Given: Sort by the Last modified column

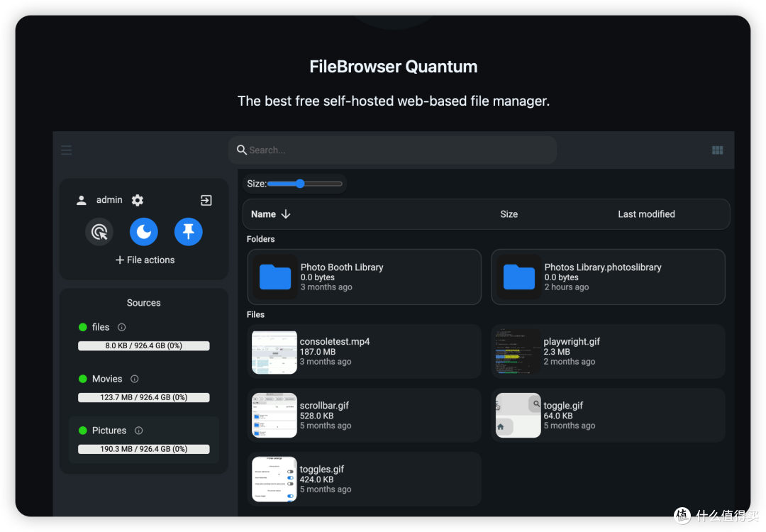Looking at the screenshot, I should [646, 214].
